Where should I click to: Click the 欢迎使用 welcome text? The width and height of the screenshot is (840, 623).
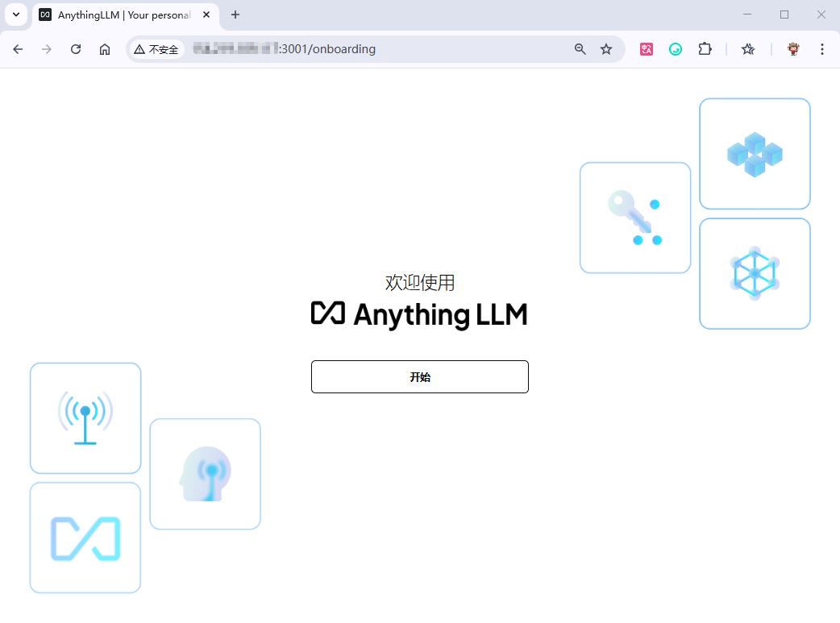(419, 282)
